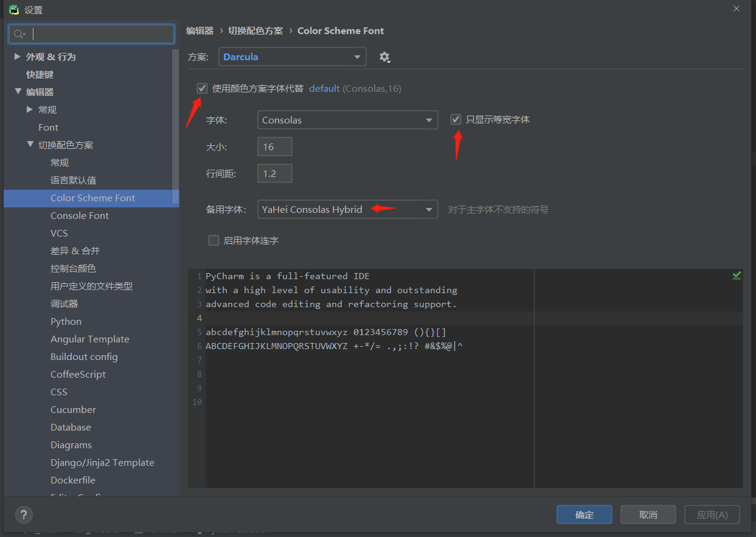This screenshot has width=756, height=537.
Task: Select Database tree item
Action: tap(71, 427)
